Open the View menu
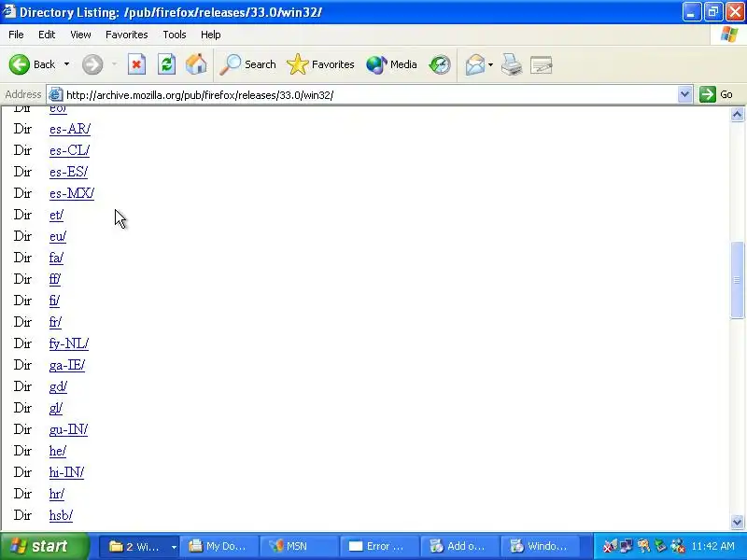 80,35
